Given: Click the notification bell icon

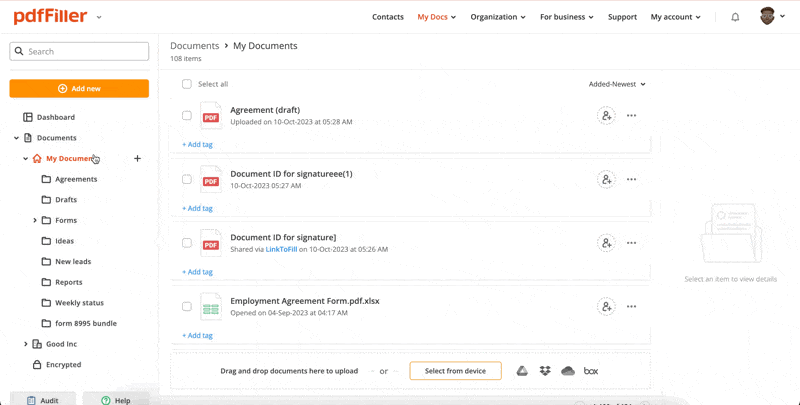Looking at the screenshot, I should 735,17.
